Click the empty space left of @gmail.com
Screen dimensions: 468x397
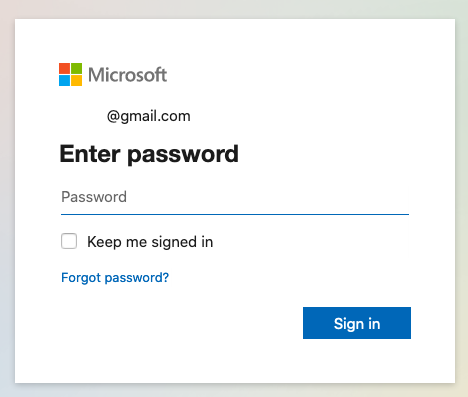click(82, 116)
